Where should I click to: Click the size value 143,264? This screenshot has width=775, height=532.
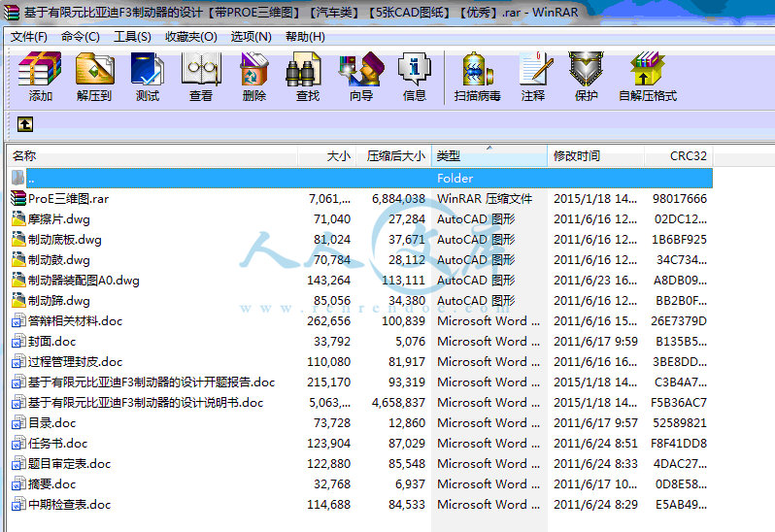pos(328,281)
